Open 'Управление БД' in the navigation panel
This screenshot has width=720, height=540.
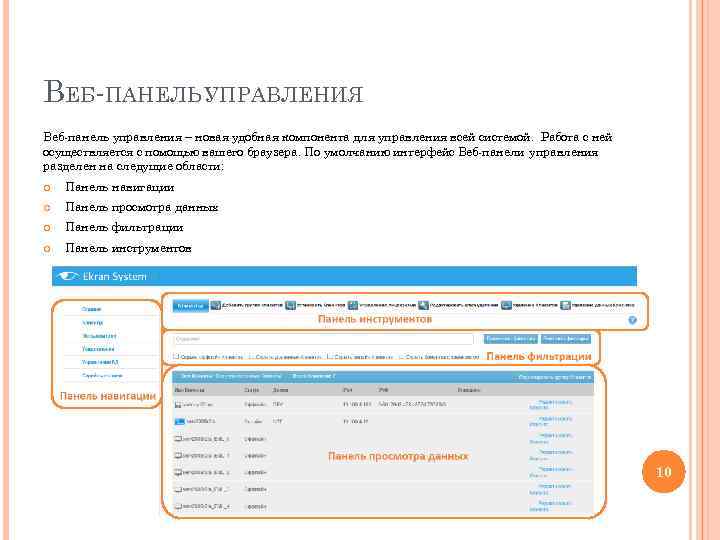coord(100,362)
